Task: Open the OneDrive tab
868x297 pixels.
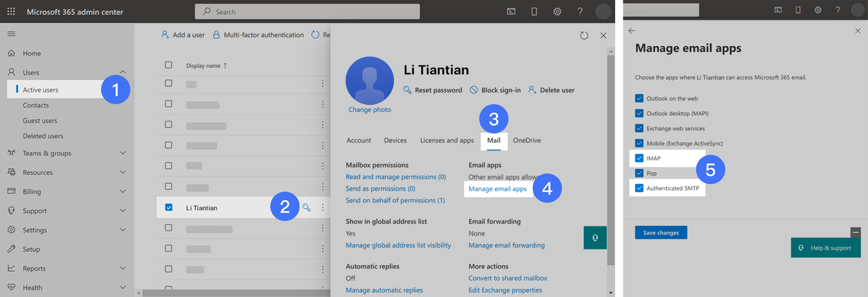Action: click(527, 140)
